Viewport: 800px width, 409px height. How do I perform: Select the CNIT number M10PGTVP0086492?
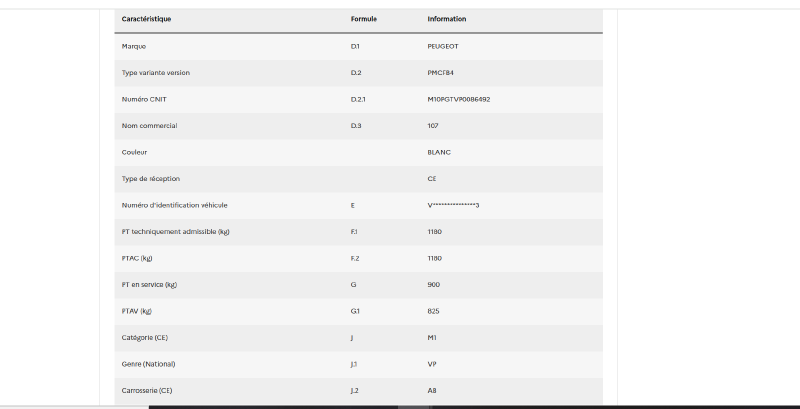(x=459, y=99)
